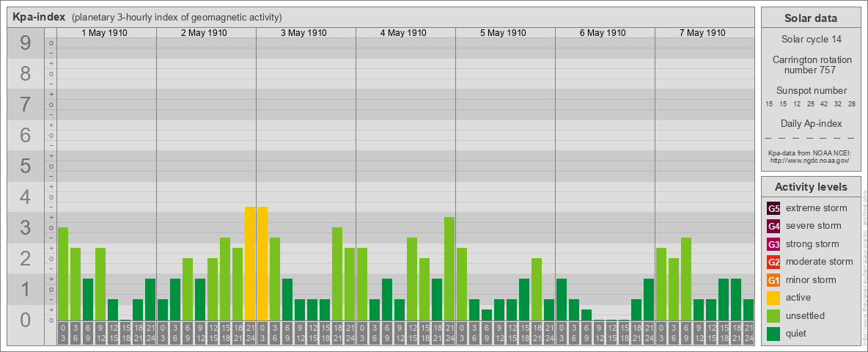This screenshot has height=352, width=868.
Task: Click the moderate storm legend label
Action: 820,261
